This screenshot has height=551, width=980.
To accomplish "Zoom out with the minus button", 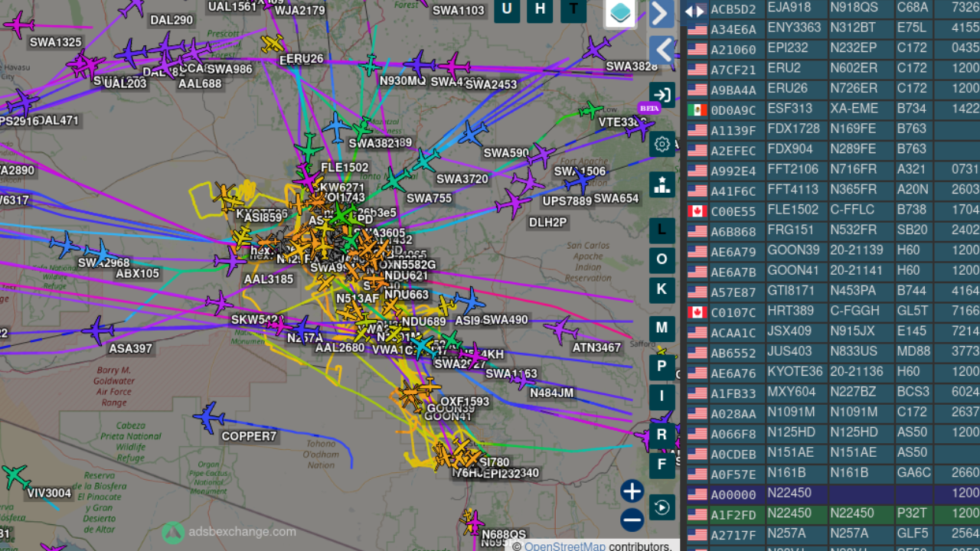I will point(632,520).
